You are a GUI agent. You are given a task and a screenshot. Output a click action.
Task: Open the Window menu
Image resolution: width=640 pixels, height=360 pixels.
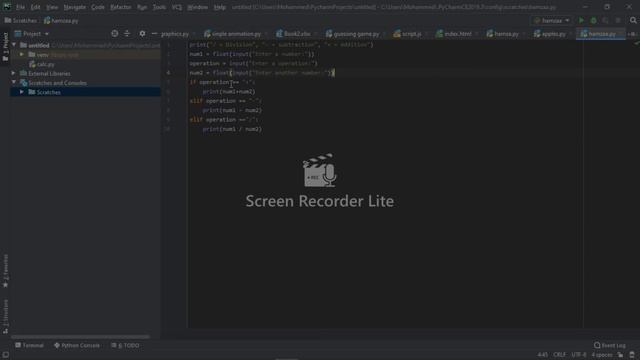198,7
